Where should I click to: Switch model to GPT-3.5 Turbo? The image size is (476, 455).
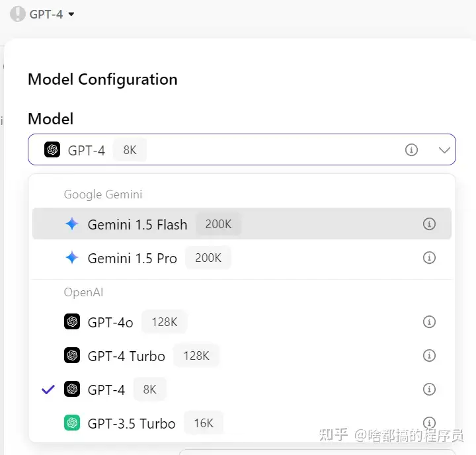[x=132, y=423]
